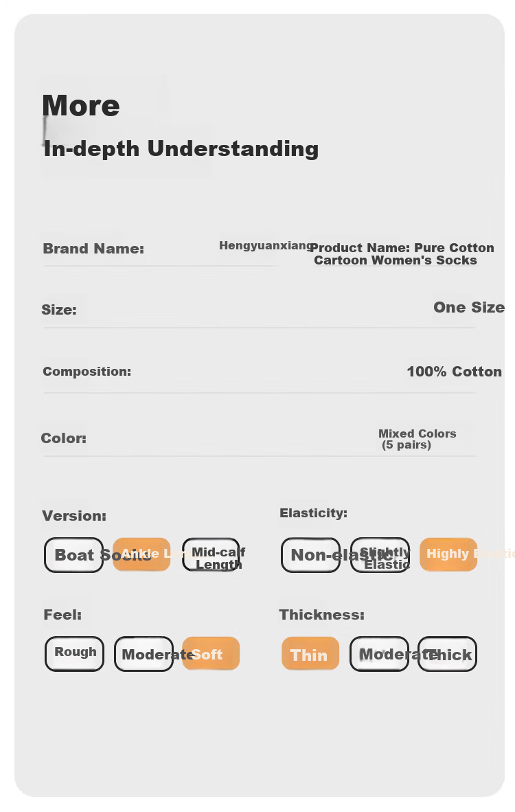This screenshot has width=515, height=812.
Task: Click the Mixed Colors (5 pairs) value
Action: click(x=417, y=439)
